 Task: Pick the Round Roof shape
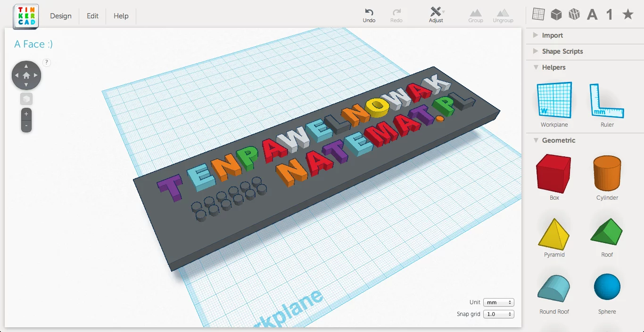pos(554,294)
